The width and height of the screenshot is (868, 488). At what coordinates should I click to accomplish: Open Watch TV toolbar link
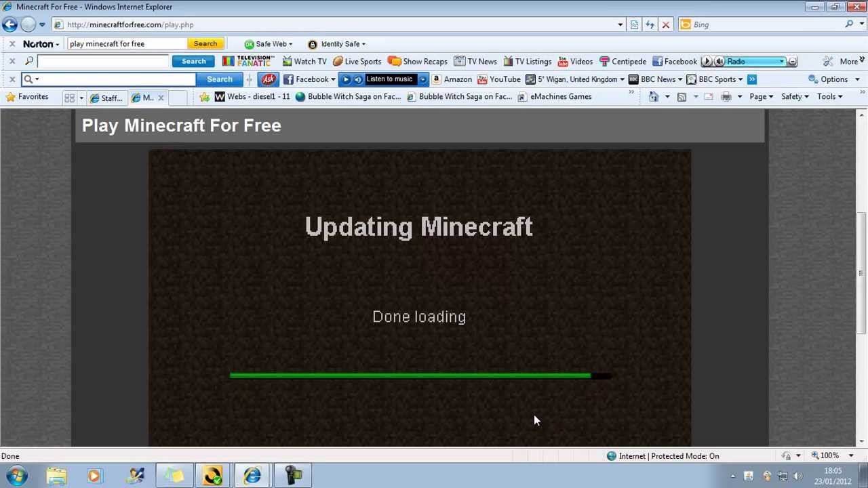click(304, 62)
